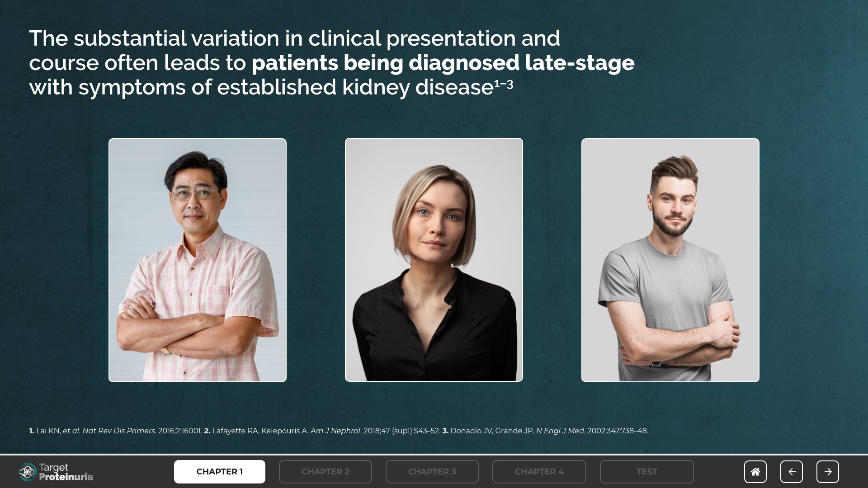The image size is (868, 488).
Task: Go to previous slide with left arrow
Action: point(791,472)
